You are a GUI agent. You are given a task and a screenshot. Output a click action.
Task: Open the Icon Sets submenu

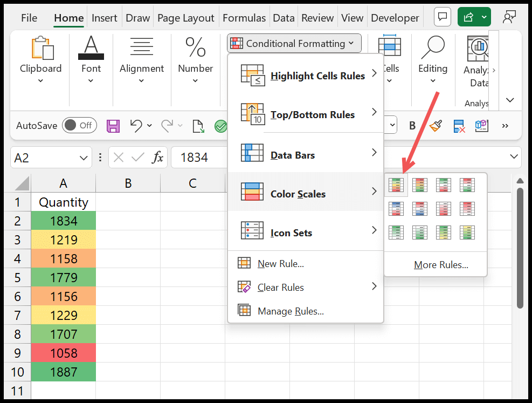click(291, 233)
